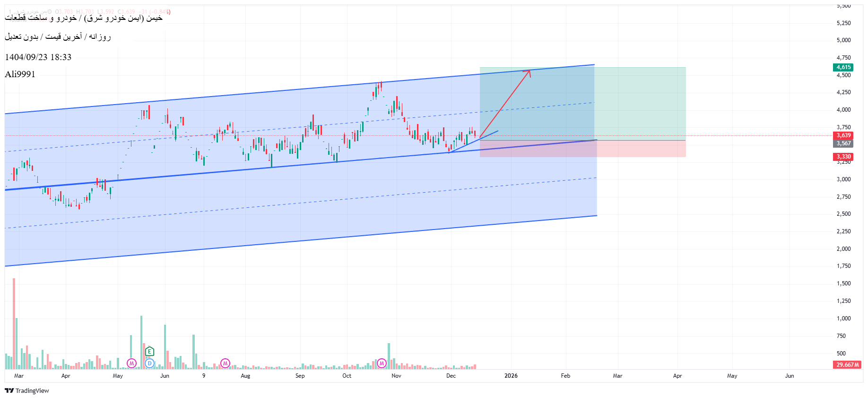The image size is (868, 399).
Task: Click the pink M marker before Nov
Action: pos(382,364)
